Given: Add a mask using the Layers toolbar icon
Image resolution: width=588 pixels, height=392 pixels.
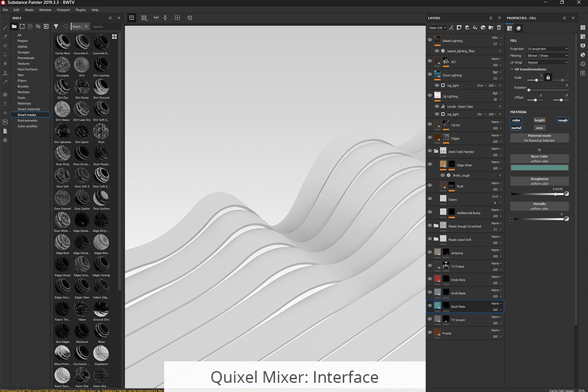Looking at the screenshot, I should coord(459,28).
